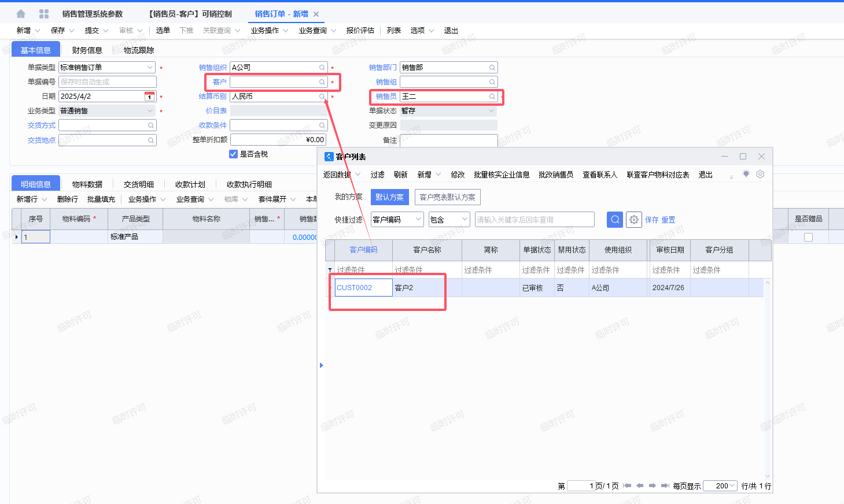Click the CUST0002 customer code link
This screenshot has height=504, width=844.
coord(355,288)
